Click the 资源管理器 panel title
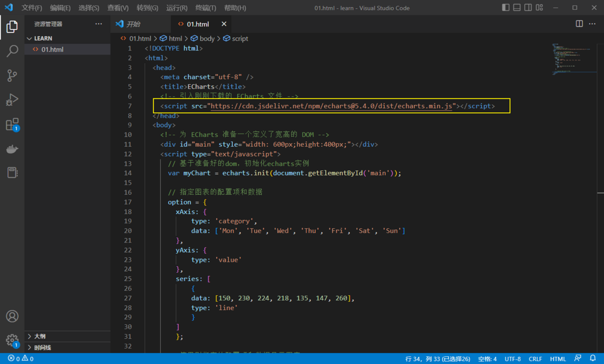This screenshot has width=604, height=364. pos(48,24)
